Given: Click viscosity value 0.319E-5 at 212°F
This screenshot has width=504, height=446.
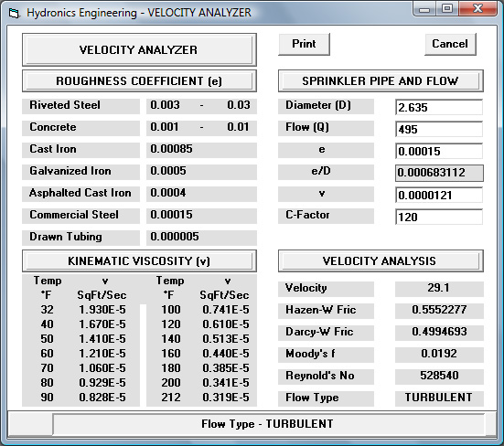Looking at the screenshot, I should (x=226, y=398).
